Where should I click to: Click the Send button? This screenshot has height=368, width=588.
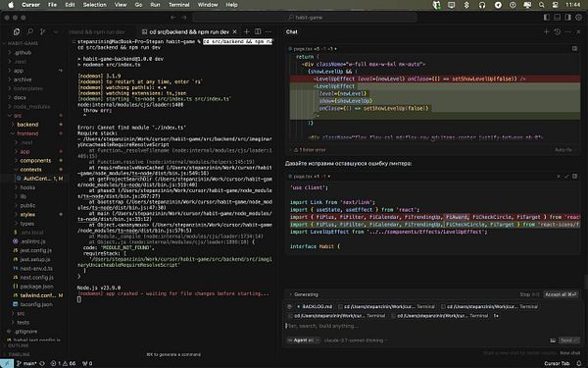[x=568, y=341]
